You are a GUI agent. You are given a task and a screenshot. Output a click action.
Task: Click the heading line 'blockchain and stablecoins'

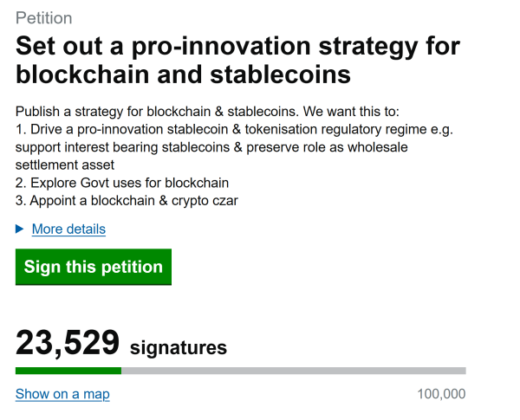click(x=183, y=74)
